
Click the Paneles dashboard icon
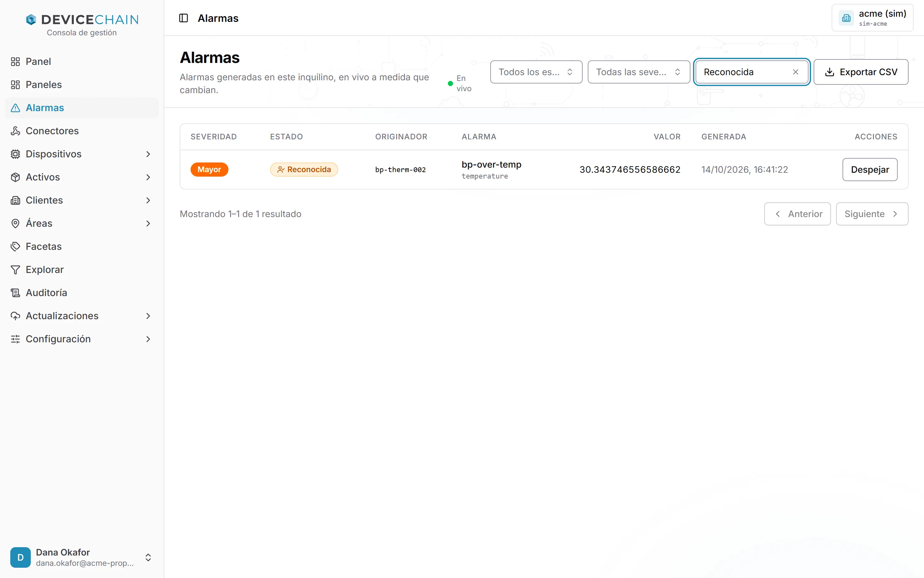pos(15,84)
